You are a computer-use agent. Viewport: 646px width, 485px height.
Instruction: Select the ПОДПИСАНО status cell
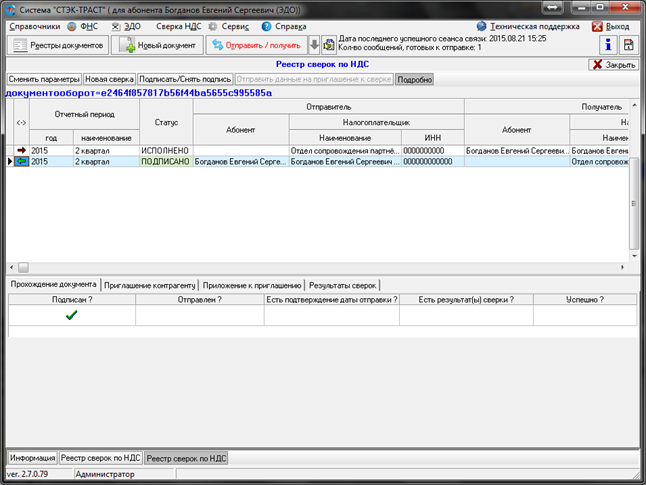[x=166, y=162]
